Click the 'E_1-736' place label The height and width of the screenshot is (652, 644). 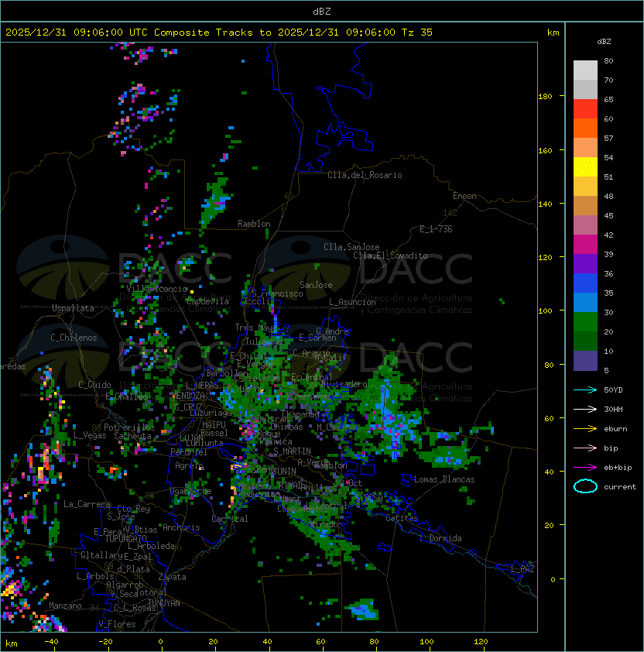tap(436, 229)
